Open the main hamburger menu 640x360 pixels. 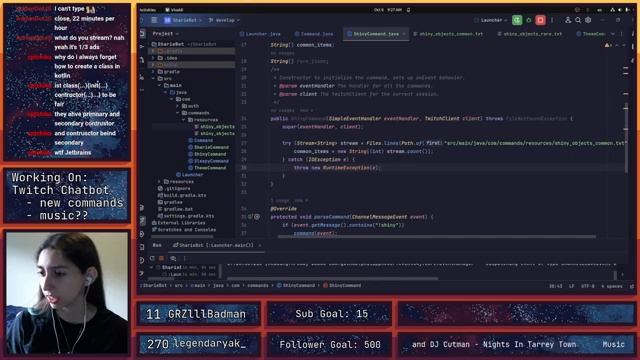click(154, 20)
